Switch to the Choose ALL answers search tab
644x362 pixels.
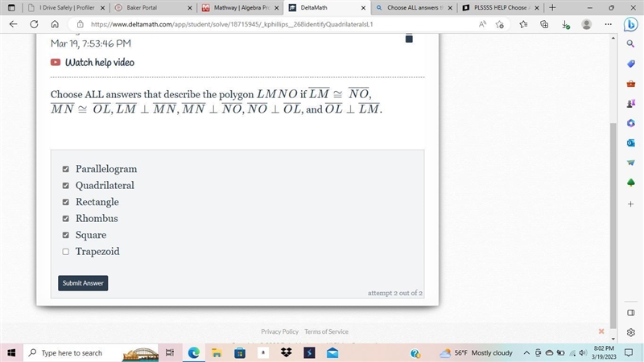click(414, 8)
